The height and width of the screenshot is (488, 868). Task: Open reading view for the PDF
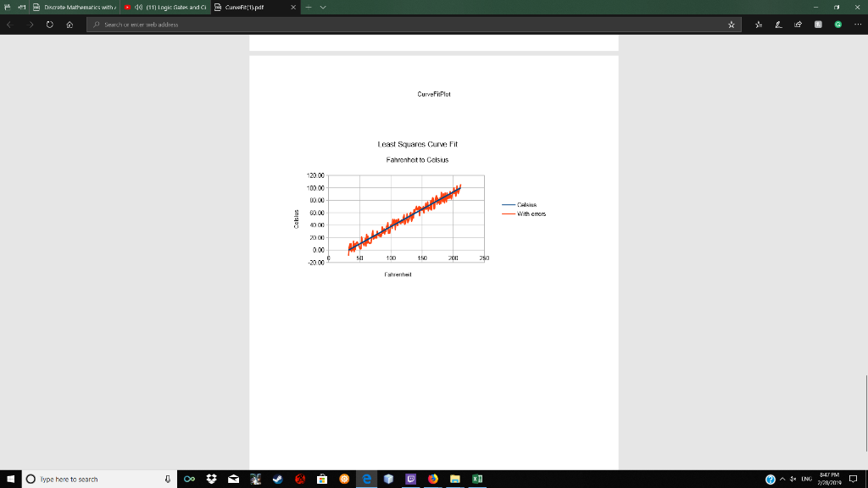coord(816,25)
